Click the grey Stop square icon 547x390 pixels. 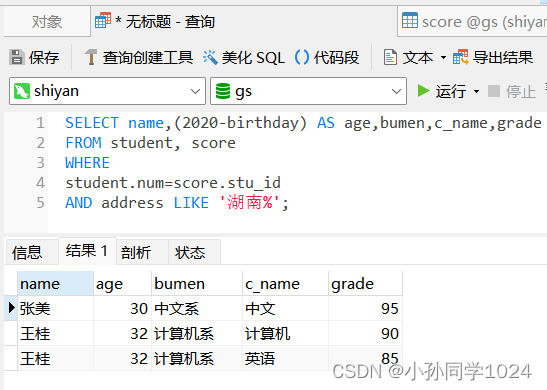pos(494,91)
